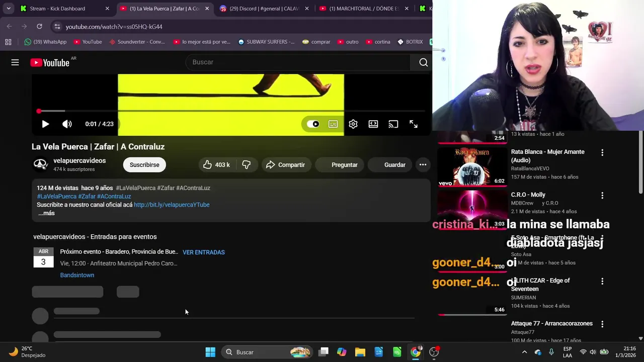The image size is (644, 362).
Task: Go to YouTube home via logo
Action: point(49,62)
